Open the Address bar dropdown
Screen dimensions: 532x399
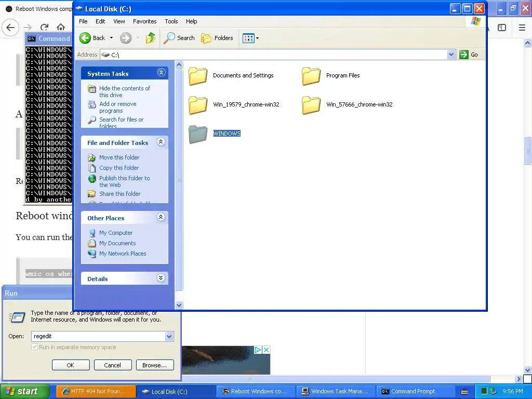pos(451,55)
